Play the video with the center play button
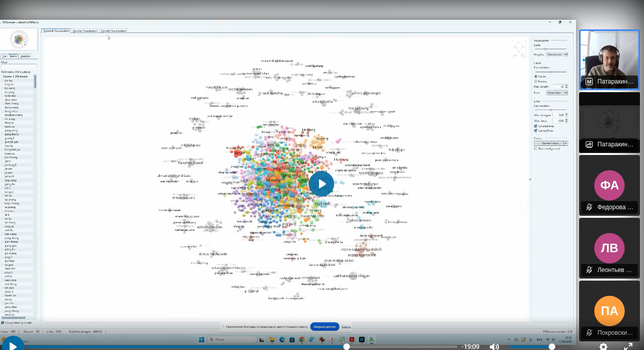The width and height of the screenshot is (644, 350). point(321,183)
